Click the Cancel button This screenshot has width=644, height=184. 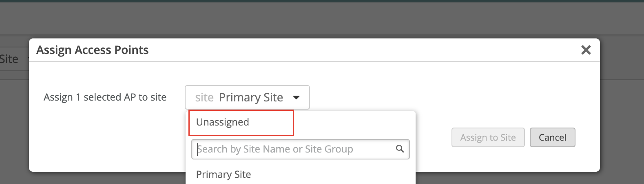click(x=552, y=137)
